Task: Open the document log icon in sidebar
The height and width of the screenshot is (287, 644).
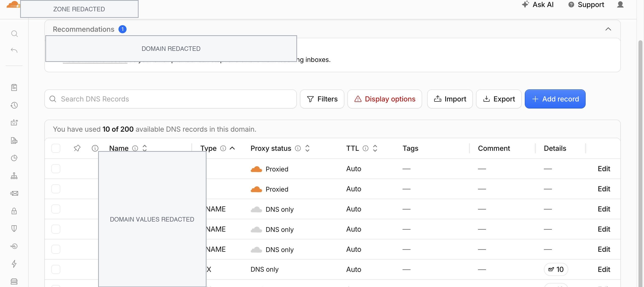Action: pyautogui.click(x=14, y=140)
